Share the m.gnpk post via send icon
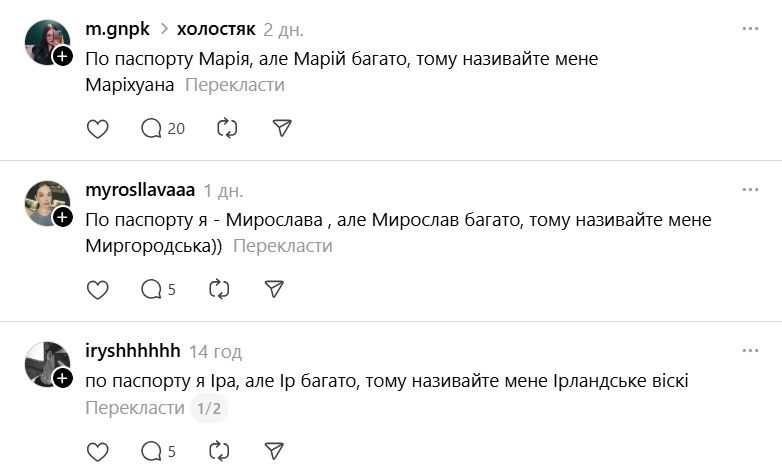The image size is (782, 473). pos(282,128)
